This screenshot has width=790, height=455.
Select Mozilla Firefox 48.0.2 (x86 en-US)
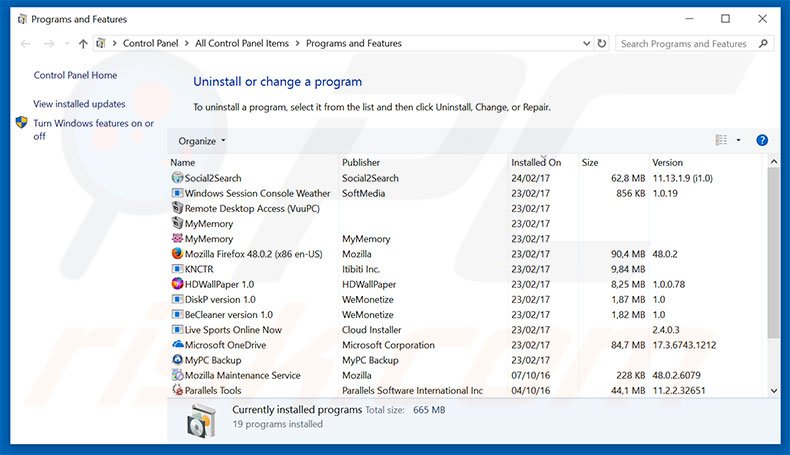point(253,254)
